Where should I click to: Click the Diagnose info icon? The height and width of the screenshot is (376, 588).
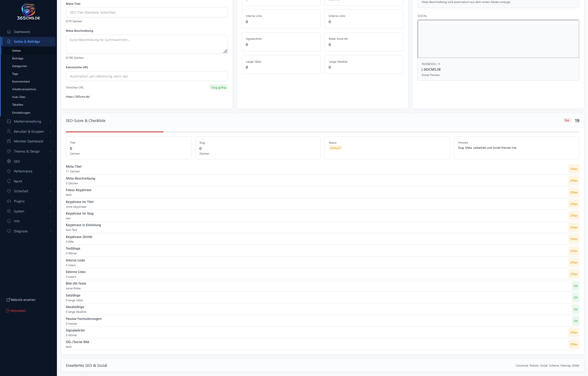(9, 231)
